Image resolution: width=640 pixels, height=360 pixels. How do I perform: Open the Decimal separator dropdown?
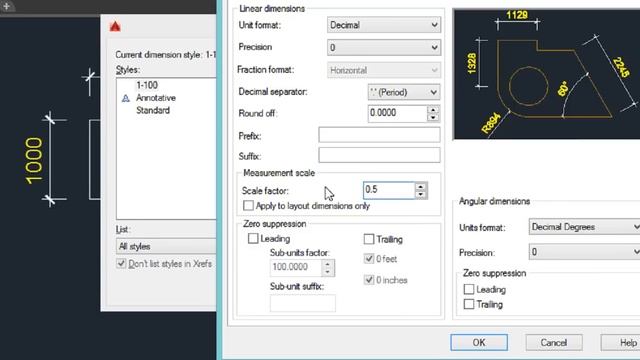click(x=404, y=93)
